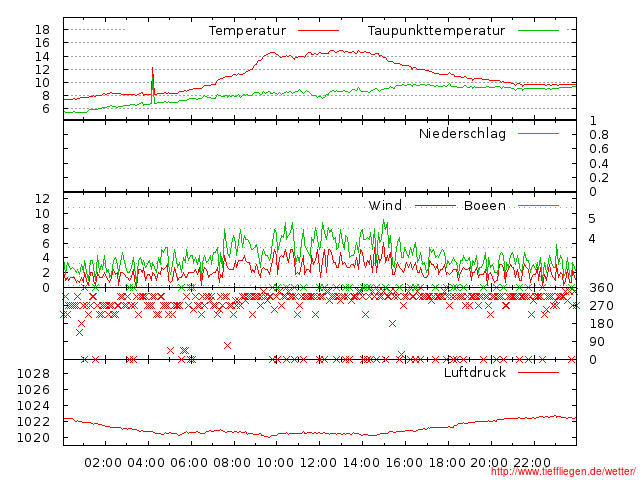
Task: Click the 0.8 precipitation axis label
Action: click(599, 135)
